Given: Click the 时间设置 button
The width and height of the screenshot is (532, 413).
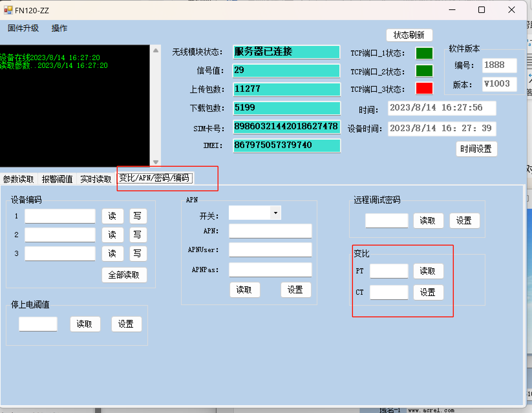Looking at the screenshot, I should 476,149.
